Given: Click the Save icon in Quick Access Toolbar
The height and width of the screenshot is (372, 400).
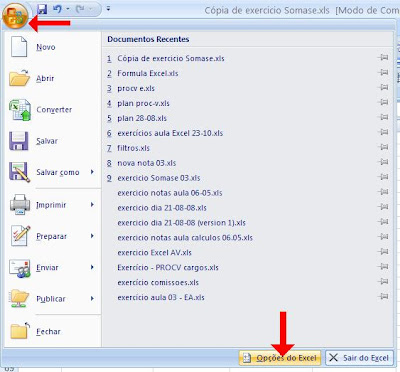Looking at the screenshot, I should [42, 9].
